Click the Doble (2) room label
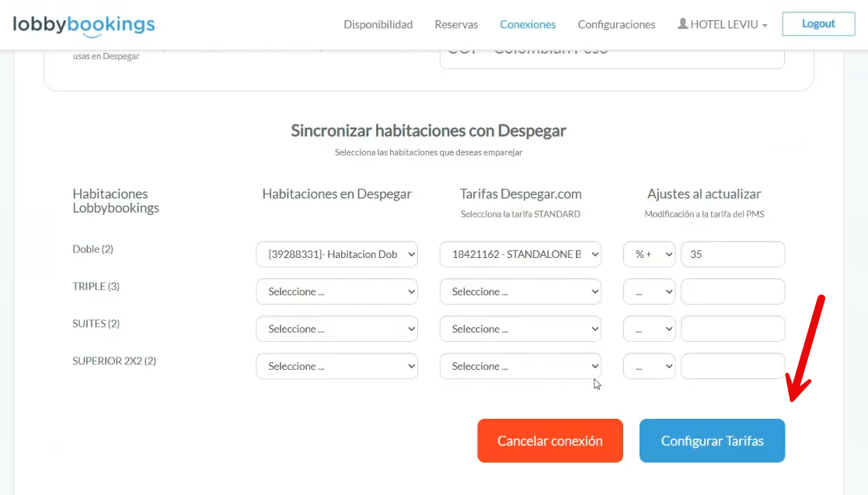This screenshot has width=868, height=495. point(93,249)
